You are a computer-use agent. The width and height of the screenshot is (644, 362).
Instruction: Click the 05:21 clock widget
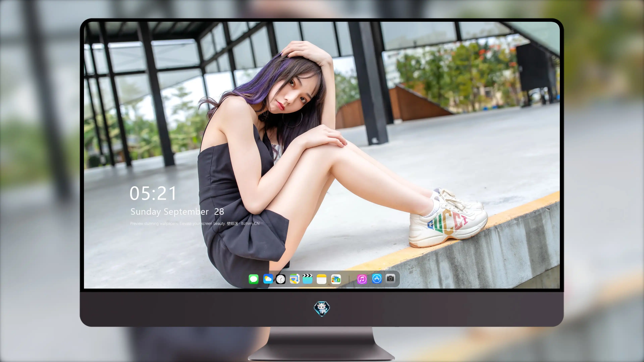tap(153, 193)
